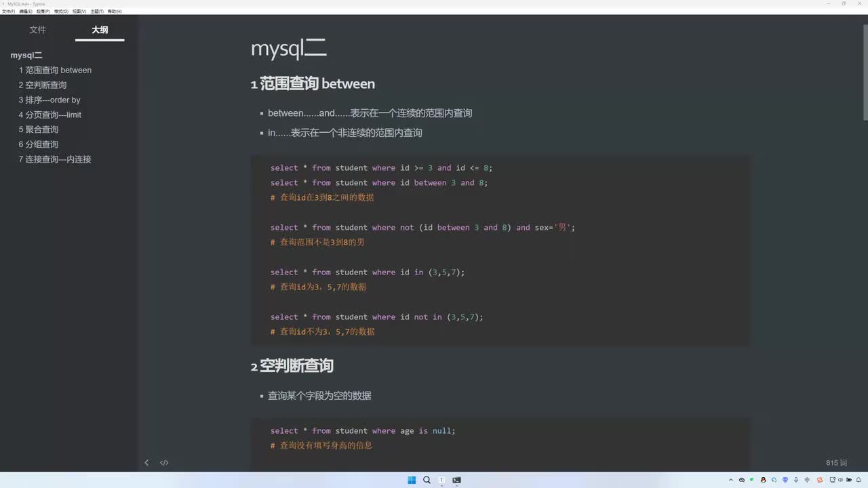Open the Terminal taskbar icon

click(456, 480)
